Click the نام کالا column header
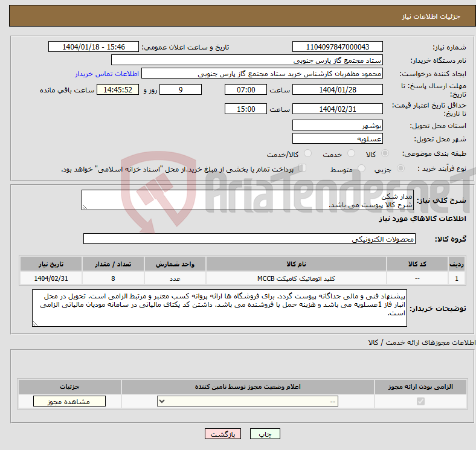The height and width of the screenshot is (450, 476). pyautogui.click(x=296, y=265)
